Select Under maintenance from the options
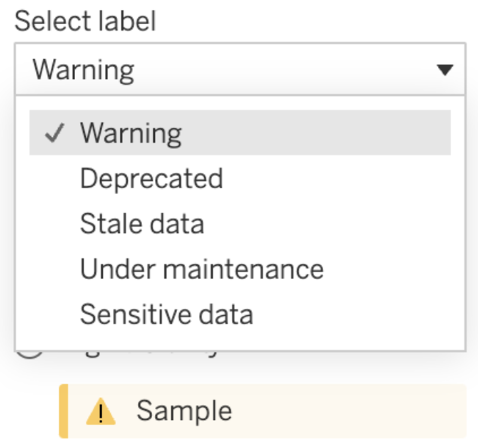The height and width of the screenshot is (448, 478). pos(202,268)
